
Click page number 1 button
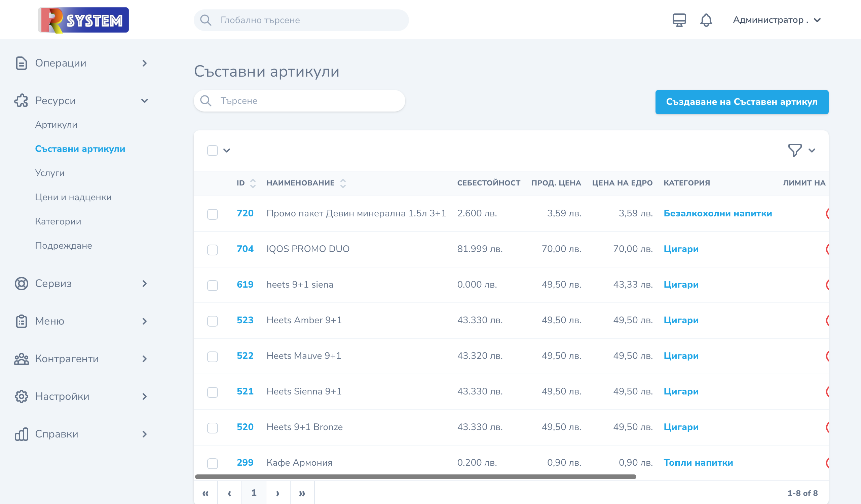(254, 493)
